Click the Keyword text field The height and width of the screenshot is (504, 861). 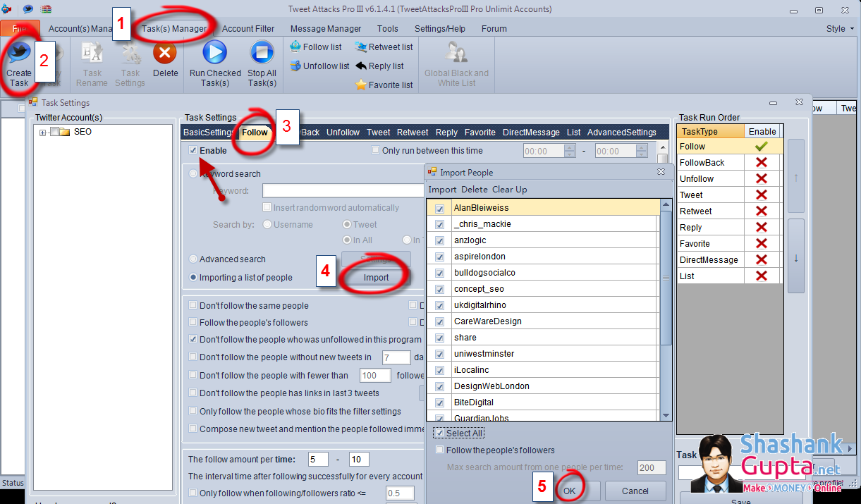[343, 191]
